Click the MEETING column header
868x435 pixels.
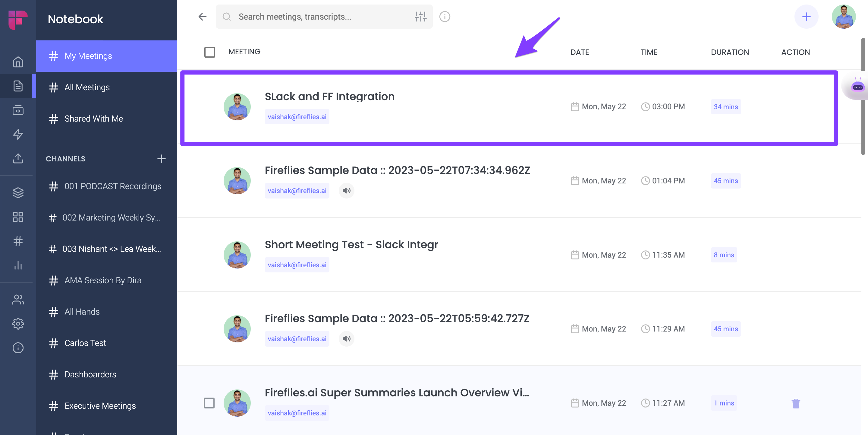(x=244, y=52)
